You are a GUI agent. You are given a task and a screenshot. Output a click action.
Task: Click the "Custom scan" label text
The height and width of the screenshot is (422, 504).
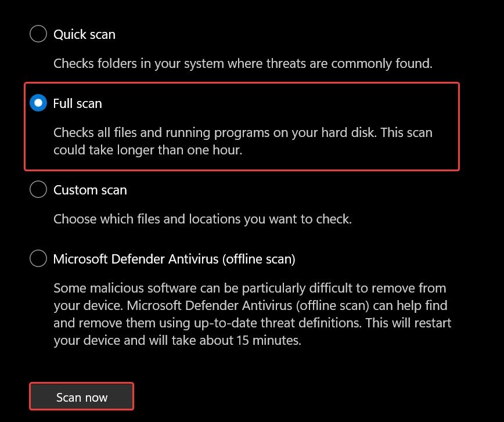point(90,190)
